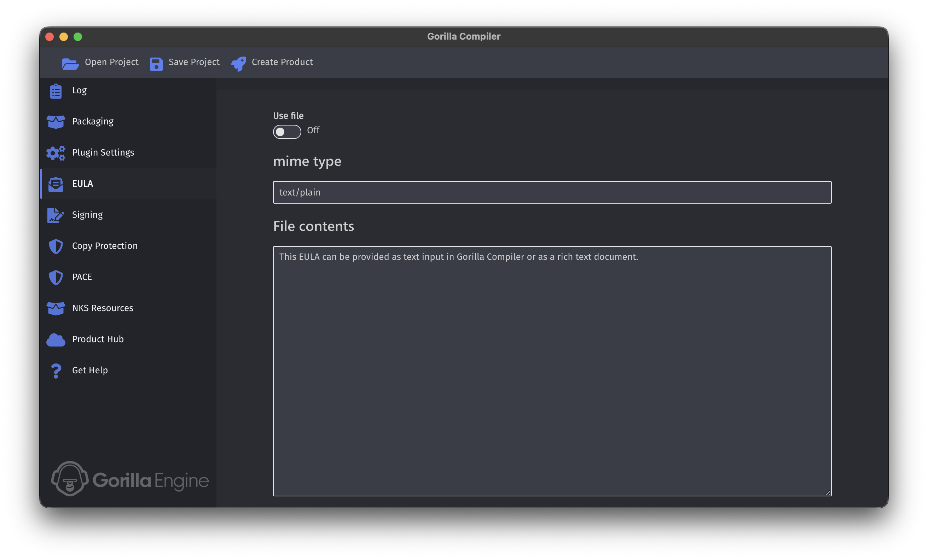Open NKS Resources page

[x=128, y=308]
